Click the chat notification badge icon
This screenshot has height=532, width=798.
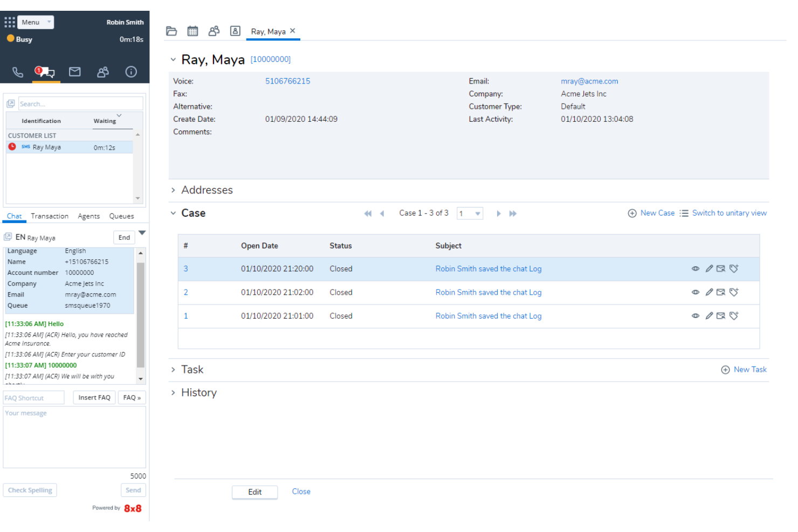pos(46,71)
